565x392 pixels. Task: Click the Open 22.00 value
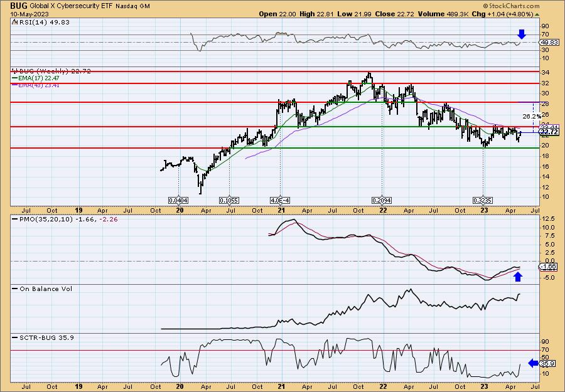277,14
